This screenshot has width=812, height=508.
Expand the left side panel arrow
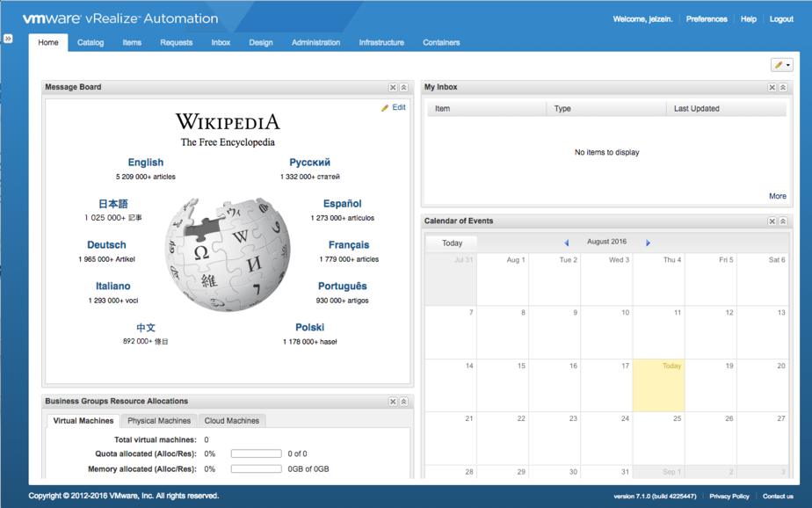tap(8, 39)
